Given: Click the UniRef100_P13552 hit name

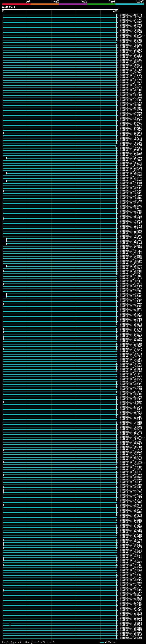Looking at the screenshot, I should coord(131,165).
